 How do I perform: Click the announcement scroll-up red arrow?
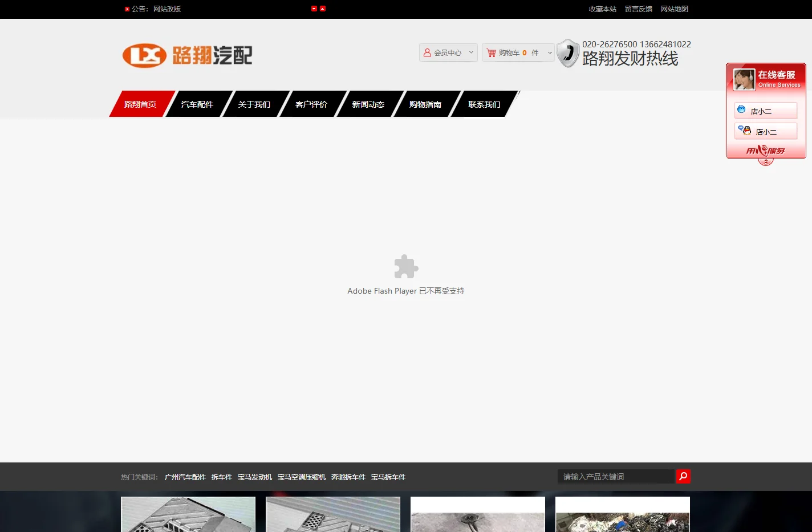(x=323, y=9)
